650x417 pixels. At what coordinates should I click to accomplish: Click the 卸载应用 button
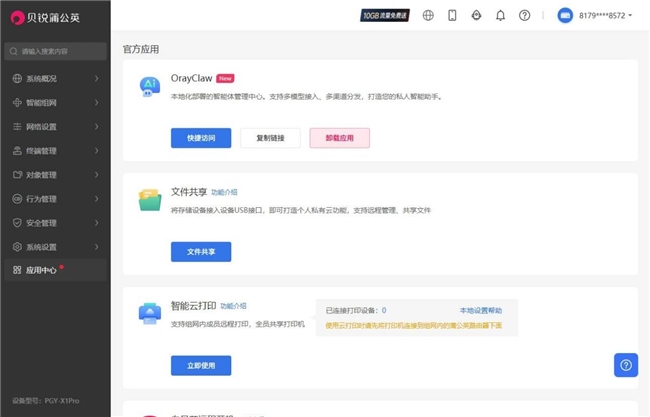[339, 138]
